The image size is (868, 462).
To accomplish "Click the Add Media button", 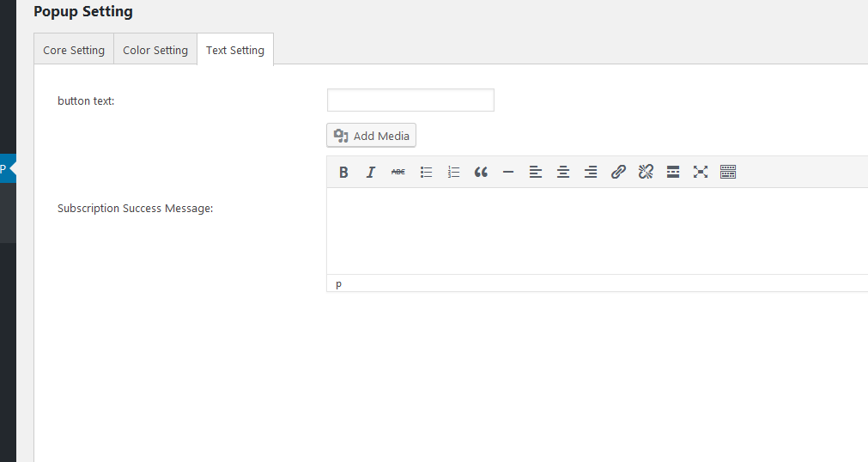I will [x=372, y=136].
